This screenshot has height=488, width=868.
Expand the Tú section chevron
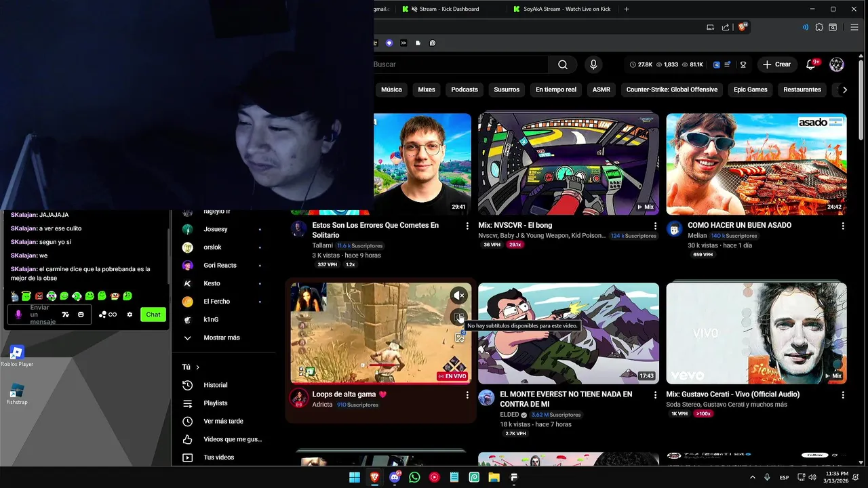197,367
